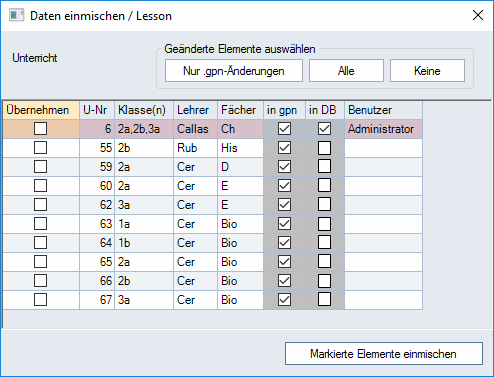Enable Übernehmen for lesson 67
This screenshot has height=377, width=494.
pos(40,300)
